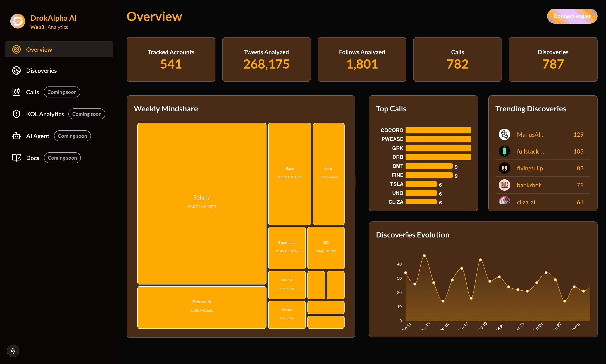The image size is (606, 364).
Task: Click the COCORO bar in Top Calls
Action: click(438, 130)
